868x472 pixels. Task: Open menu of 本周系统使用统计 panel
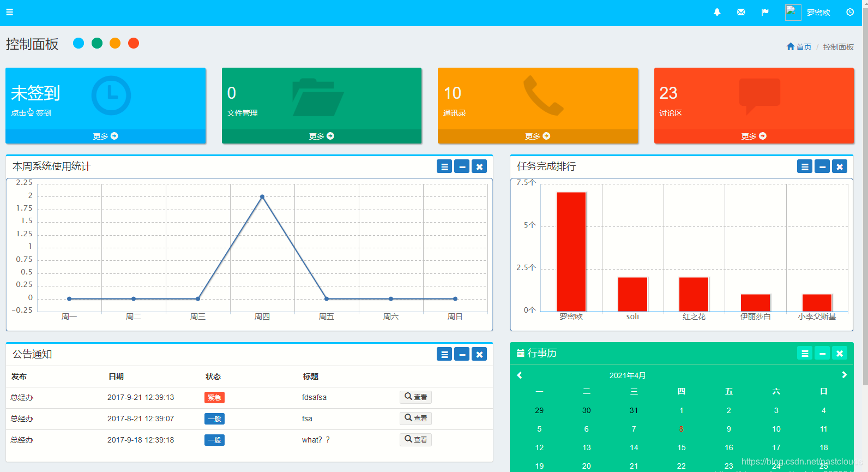[444, 166]
